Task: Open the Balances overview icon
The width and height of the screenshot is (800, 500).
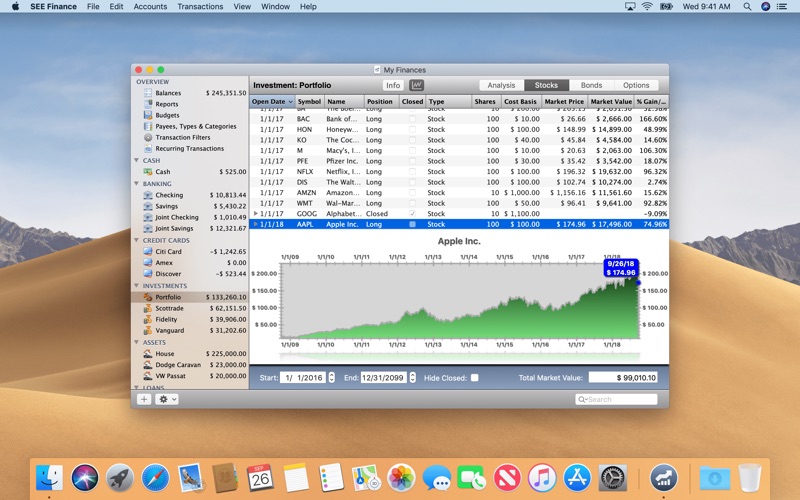Action: 148,93
